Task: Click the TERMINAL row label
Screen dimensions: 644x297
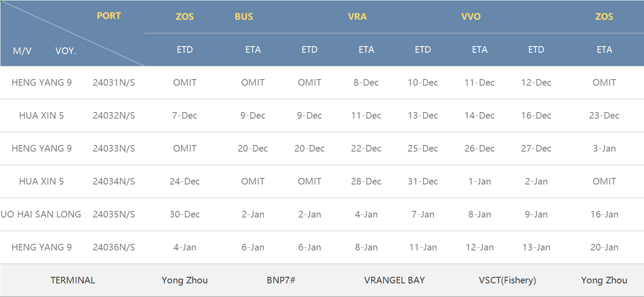Action: tap(72, 280)
